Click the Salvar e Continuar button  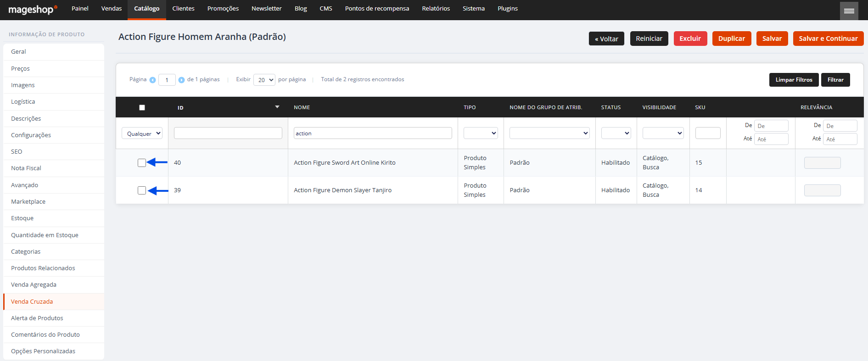click(x=828, y=39)
